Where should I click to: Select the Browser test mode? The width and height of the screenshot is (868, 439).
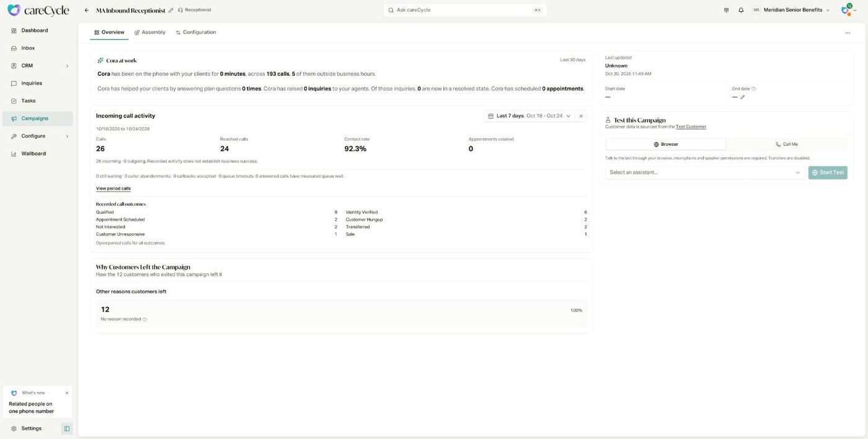pyautogui.click(x=666, y=144)
